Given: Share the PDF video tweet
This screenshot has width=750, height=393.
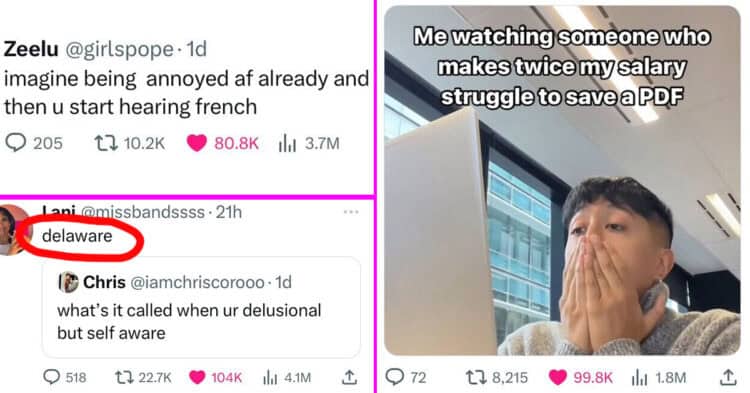Looking at the screenshot, I should pos(728,377).
